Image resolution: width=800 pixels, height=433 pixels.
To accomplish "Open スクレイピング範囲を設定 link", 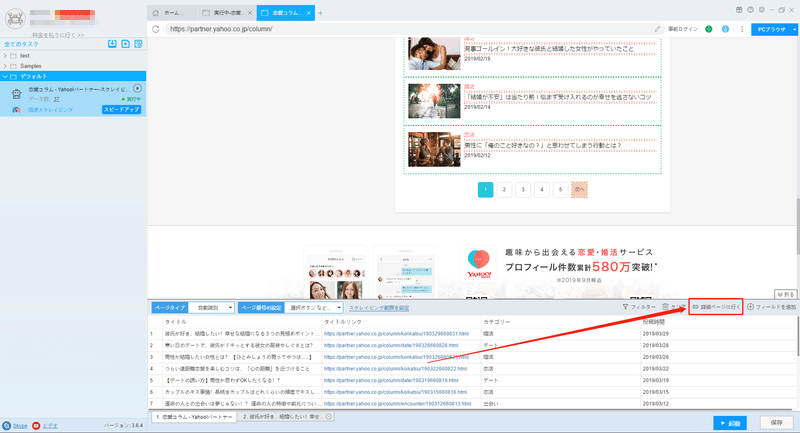I will point(379,308).
